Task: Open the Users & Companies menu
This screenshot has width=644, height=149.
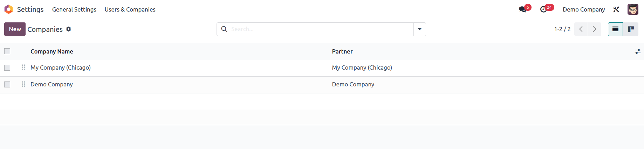Action: pyautogui.click(x=130, y=9)
